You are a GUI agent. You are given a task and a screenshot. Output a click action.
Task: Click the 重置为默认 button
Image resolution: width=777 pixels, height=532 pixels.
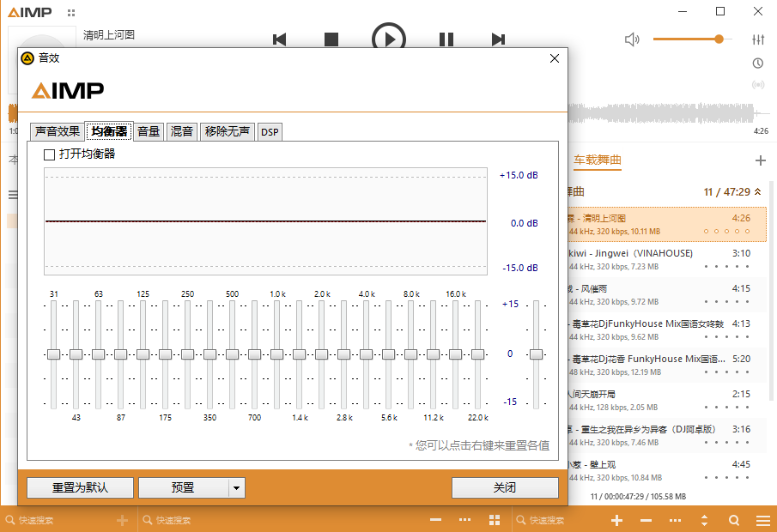79,487
